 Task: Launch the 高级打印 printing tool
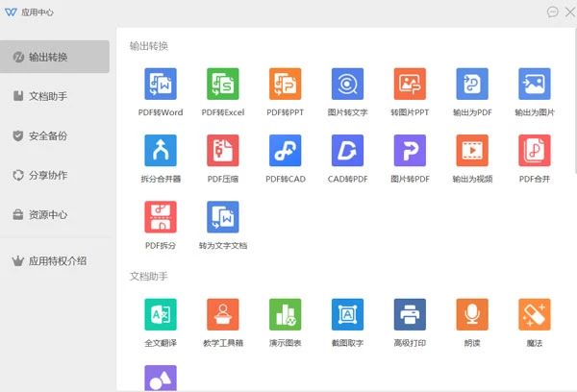click(x=410, y=314)
